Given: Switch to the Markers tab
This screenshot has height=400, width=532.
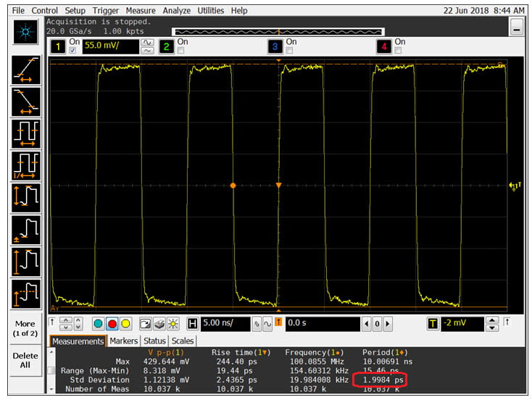Looking at the screenshot, I should click(123, 341).
